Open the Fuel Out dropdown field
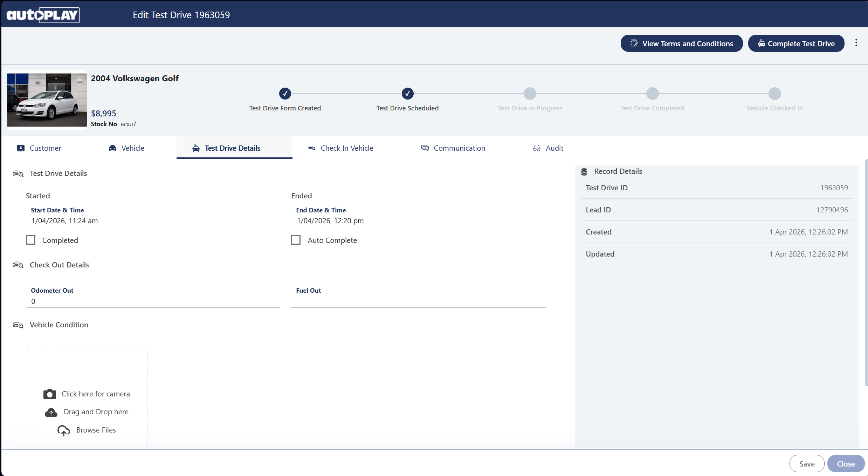Screen dimensions: 868x476 (418, 301)
